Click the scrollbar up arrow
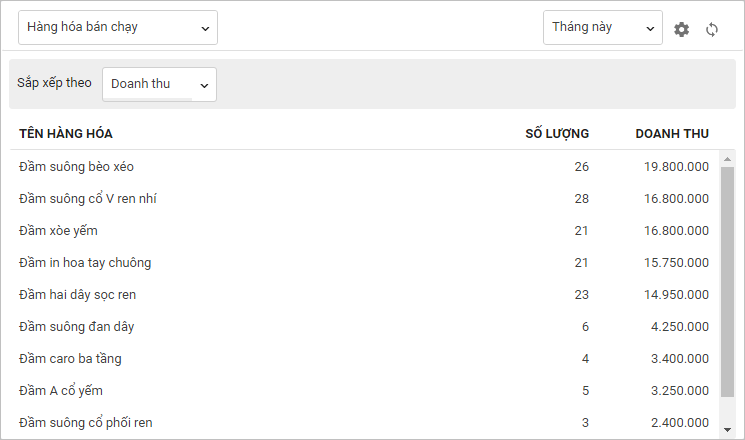 tap(727, 160)
